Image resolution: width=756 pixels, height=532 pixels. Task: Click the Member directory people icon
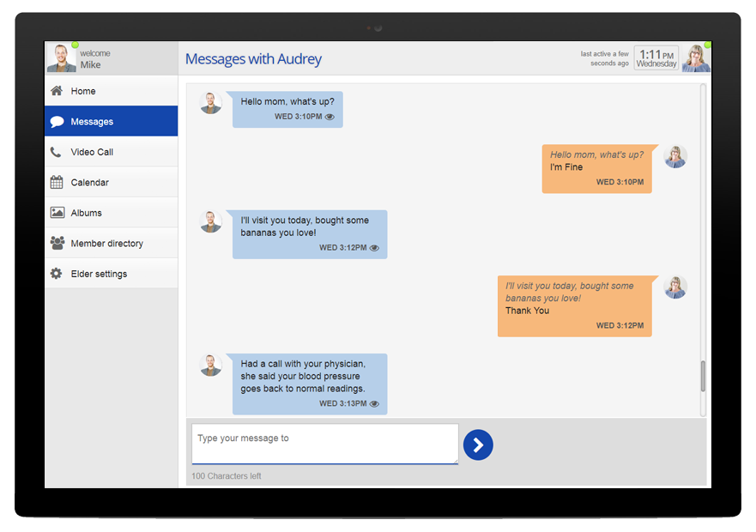pyautogui.click(x=57, y=243)
